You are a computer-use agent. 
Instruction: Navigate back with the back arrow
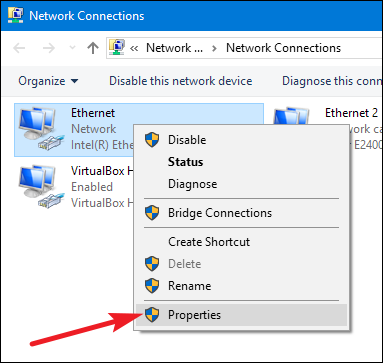pos(19,48)
